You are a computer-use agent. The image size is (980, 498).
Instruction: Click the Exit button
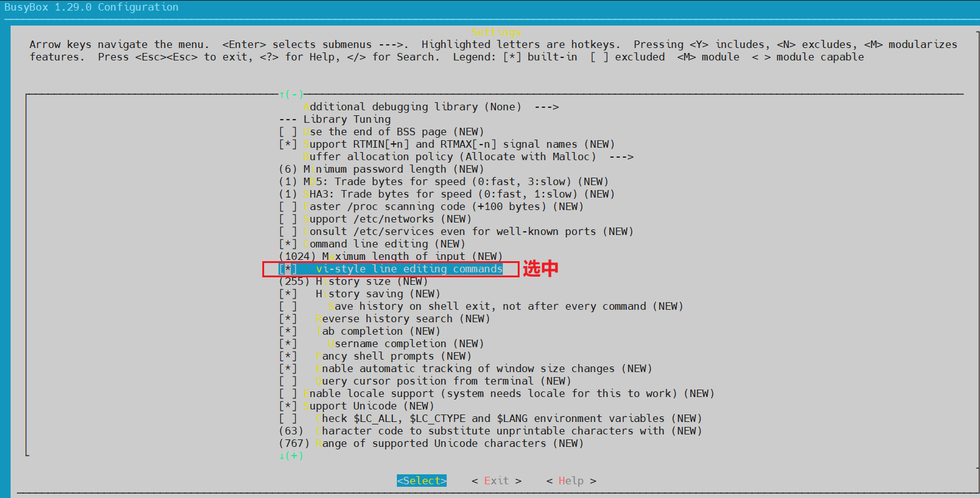coord(497,481)
